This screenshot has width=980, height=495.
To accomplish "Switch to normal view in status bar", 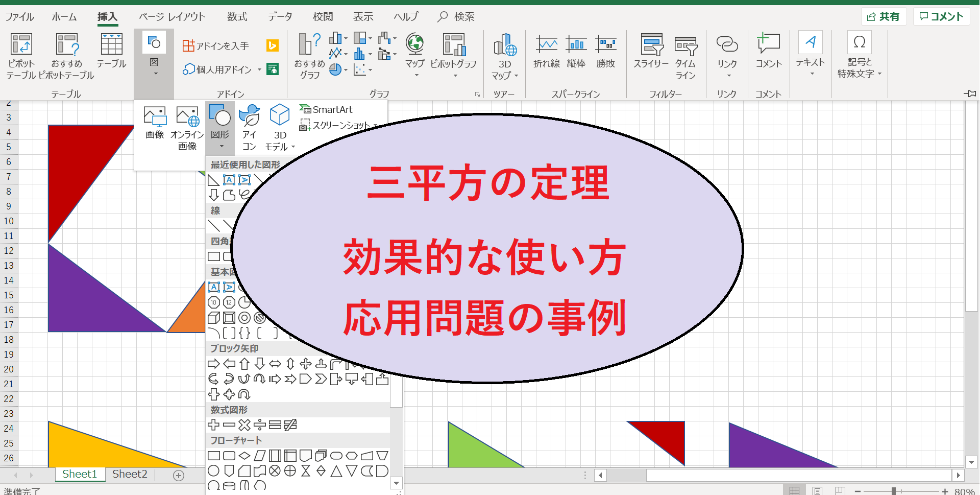I will 794,490.
